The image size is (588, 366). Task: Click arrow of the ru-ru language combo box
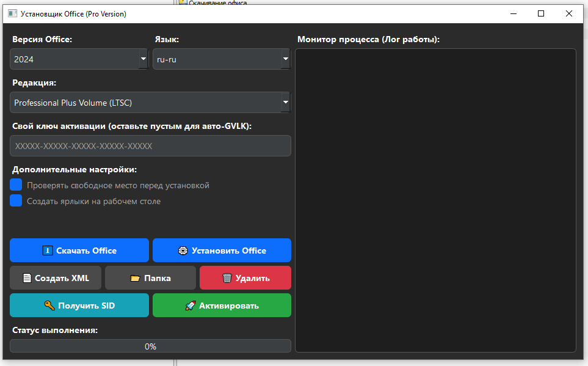click(286, 59)
